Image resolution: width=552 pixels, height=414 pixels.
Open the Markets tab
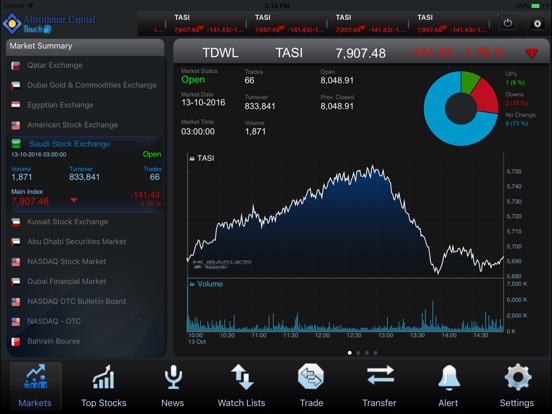[35, 386]
